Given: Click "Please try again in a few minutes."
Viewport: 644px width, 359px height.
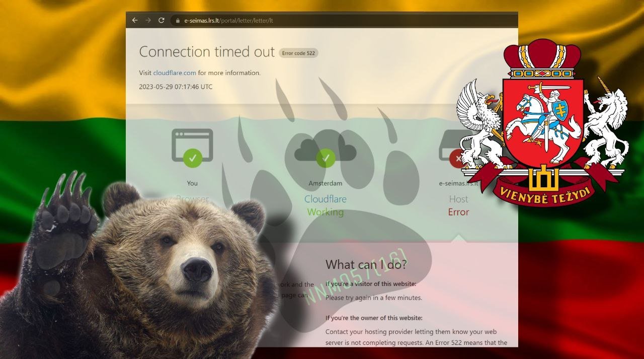Looking at the screenshot, I should pyautogui.click(x=374, y=298).
